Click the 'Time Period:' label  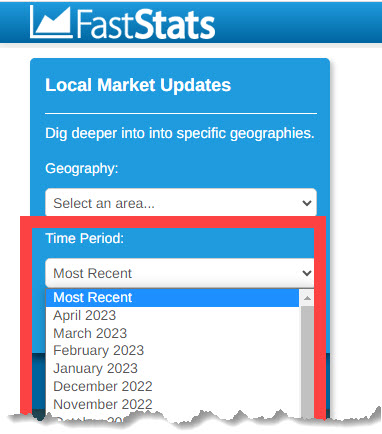click(x=84, y=238)
